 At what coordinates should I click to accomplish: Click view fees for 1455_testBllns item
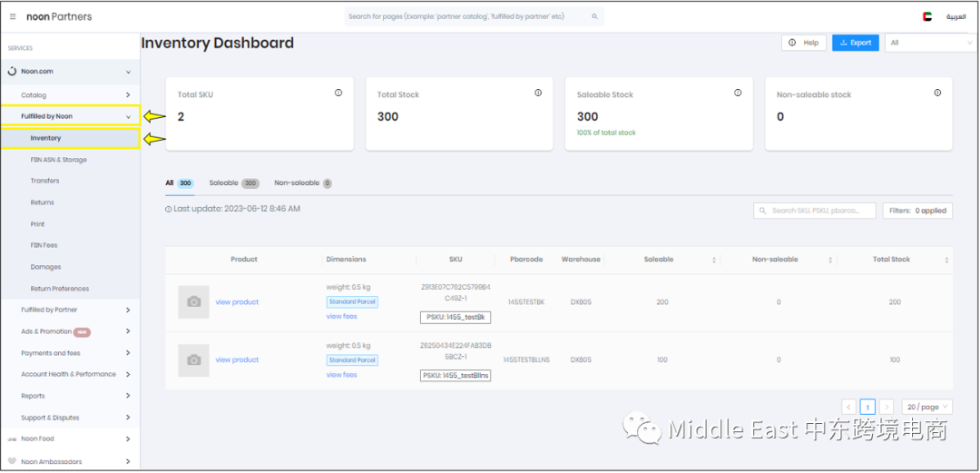pos(342,375)
